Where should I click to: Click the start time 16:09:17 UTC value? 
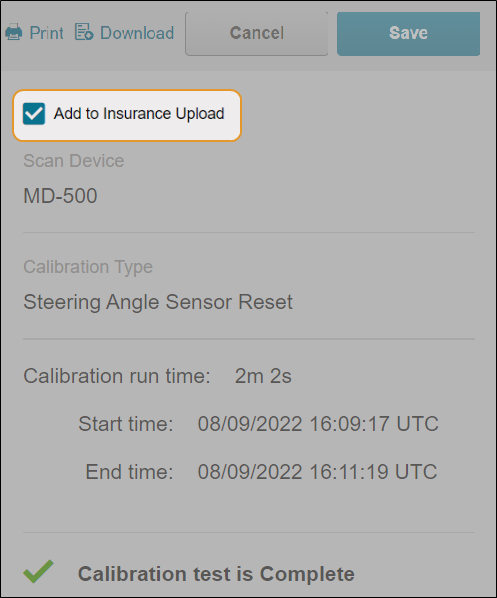click(x=318, y=424)
